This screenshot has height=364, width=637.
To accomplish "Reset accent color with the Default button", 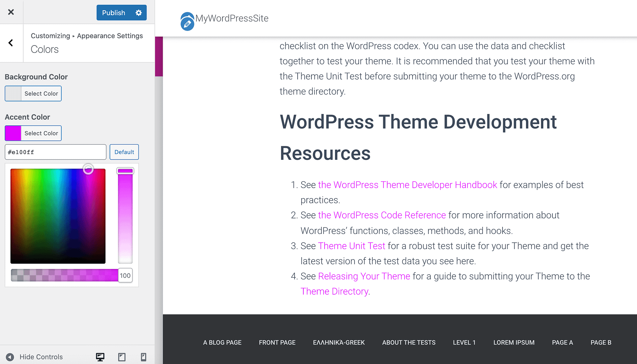I will 124,152.
